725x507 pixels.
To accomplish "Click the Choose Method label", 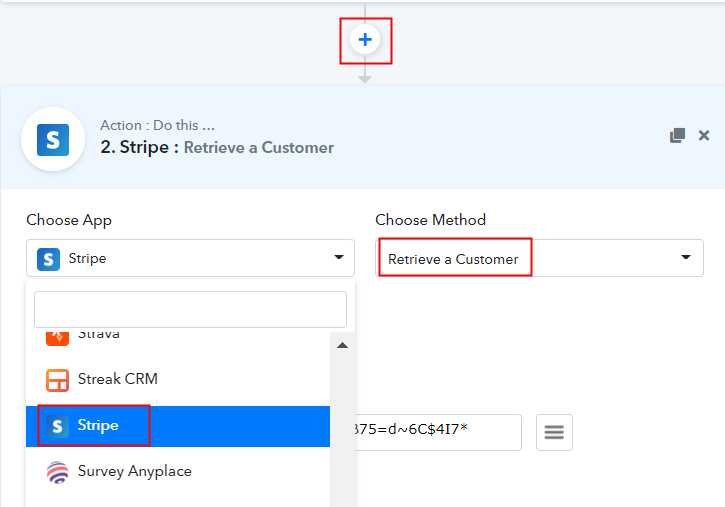I will pyautogui.click(x=430, y=220).
